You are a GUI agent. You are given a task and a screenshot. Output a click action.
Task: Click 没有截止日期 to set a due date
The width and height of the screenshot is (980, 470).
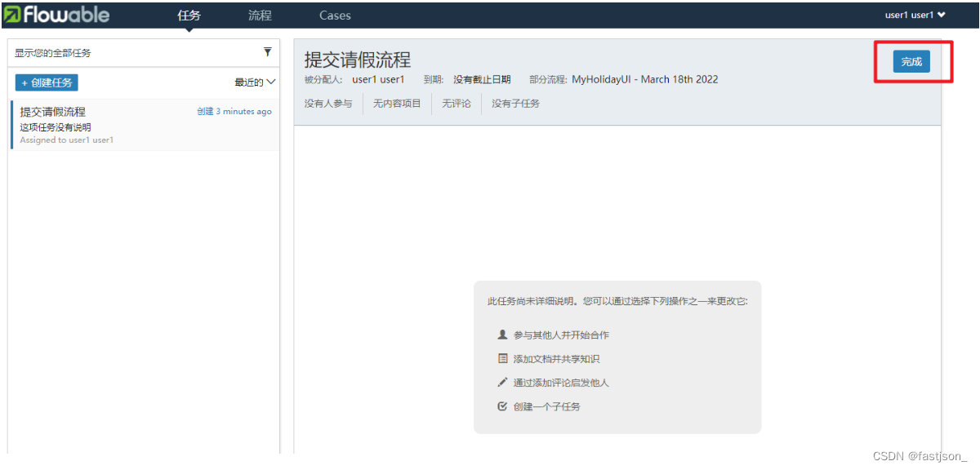tap(481, 79)
